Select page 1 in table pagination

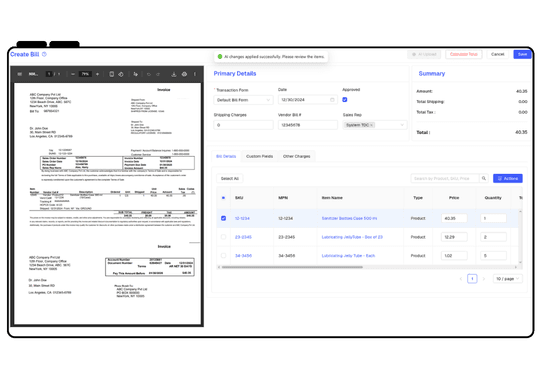pyautogui.click(x=472, y=279)
